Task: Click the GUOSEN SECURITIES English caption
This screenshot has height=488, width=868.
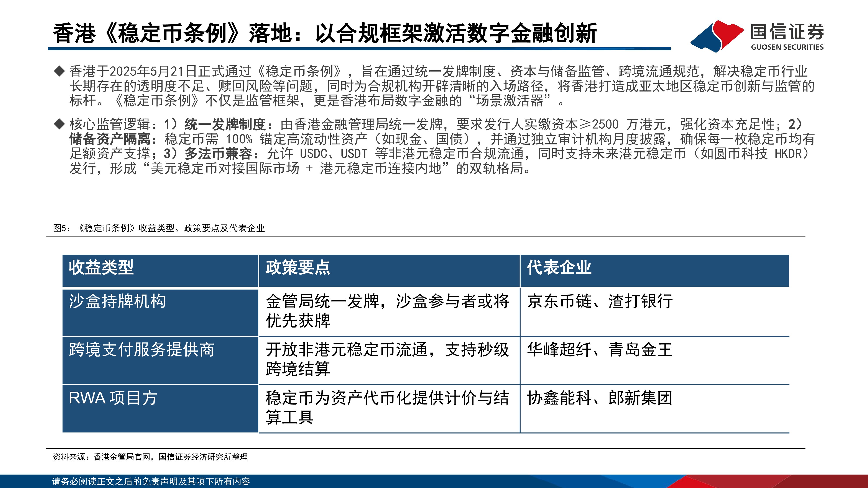Action: click(787, 47)
